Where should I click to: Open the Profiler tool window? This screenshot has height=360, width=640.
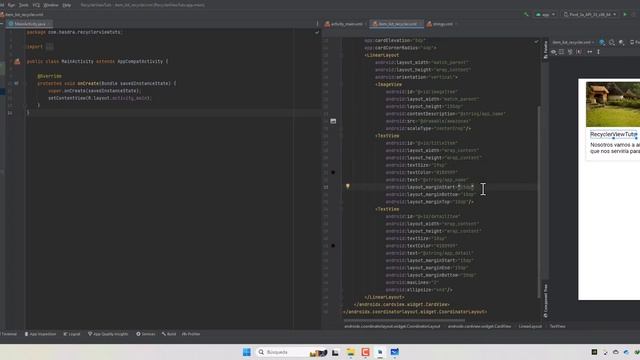tap(191, 334)
